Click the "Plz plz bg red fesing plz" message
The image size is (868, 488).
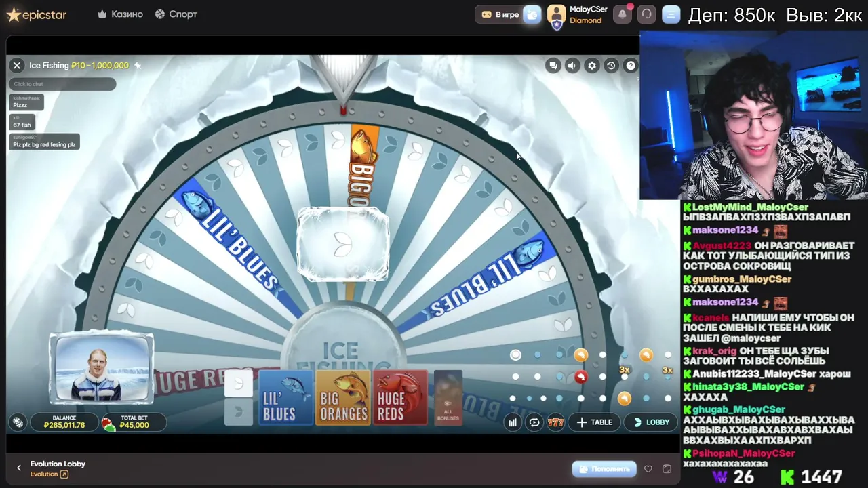pos(44,142)
